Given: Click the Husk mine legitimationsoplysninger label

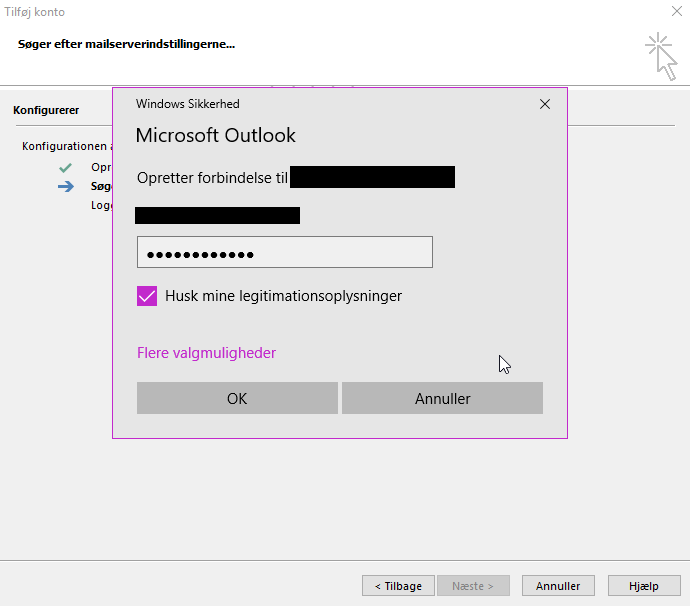Looking at the screenshot, I should coord(283,296).
